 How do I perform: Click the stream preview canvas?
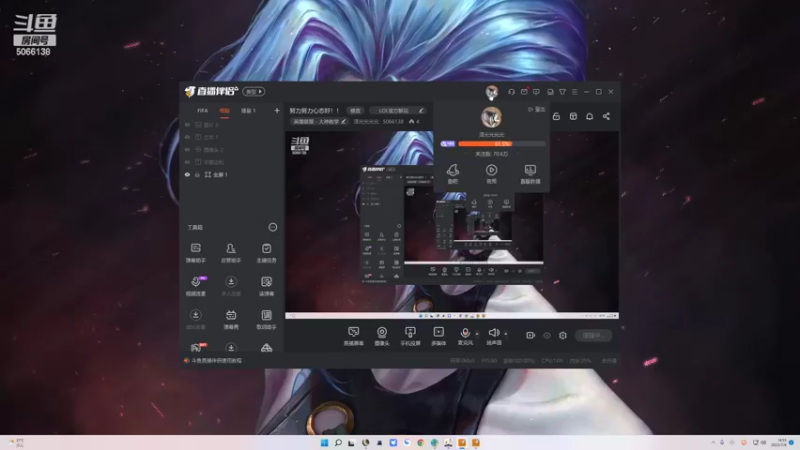coord(452,224)
